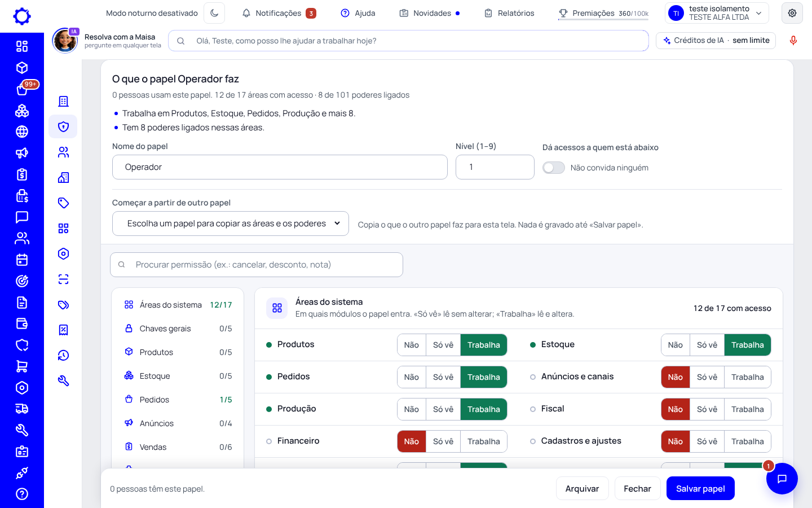Open the shopping bag icon with 99+ badge
This screenshot has width=812, height=508.
(22, 89)
